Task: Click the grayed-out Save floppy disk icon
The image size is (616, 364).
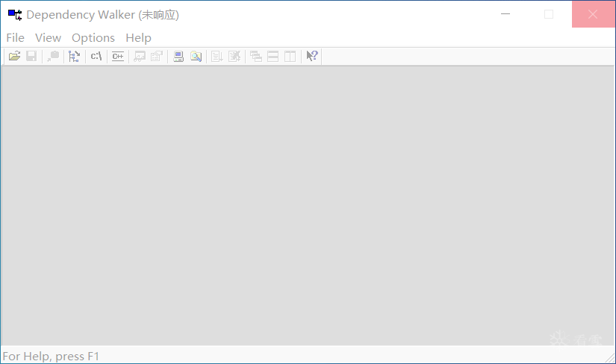Action: click(31, 56)
